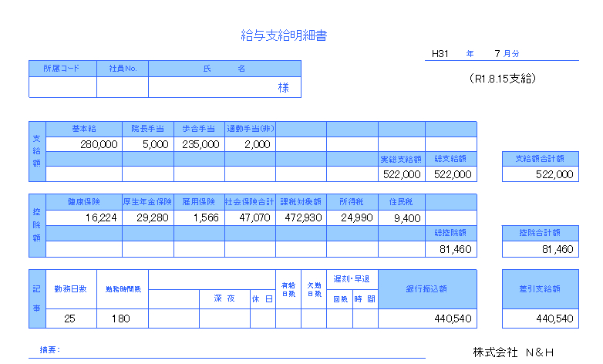This screenshot has width=603, height=364.
Task: Select the 月分 label next to 7
Action: [511, 54]
